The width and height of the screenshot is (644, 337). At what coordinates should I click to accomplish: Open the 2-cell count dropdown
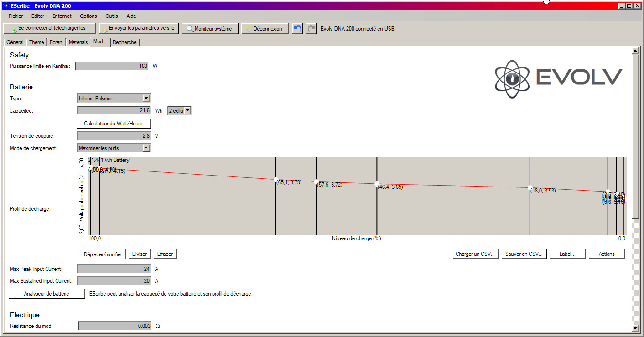(x=187, y=110)
